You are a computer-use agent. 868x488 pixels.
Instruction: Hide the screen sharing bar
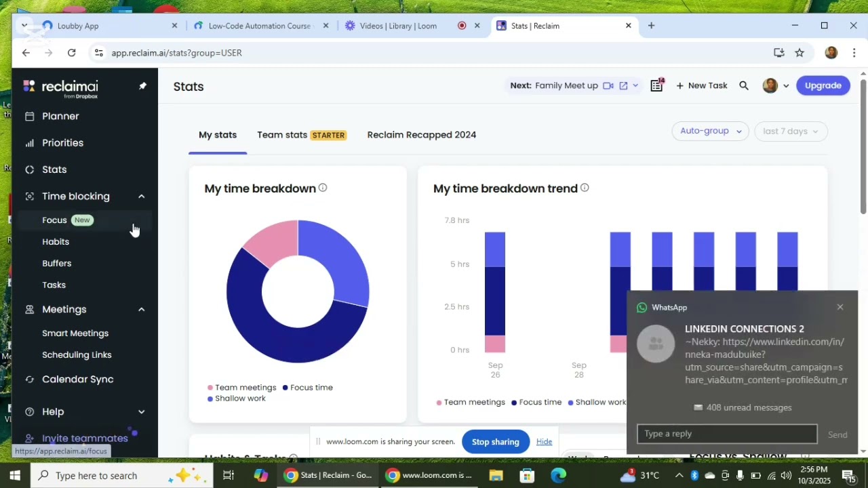pos(544,442)
